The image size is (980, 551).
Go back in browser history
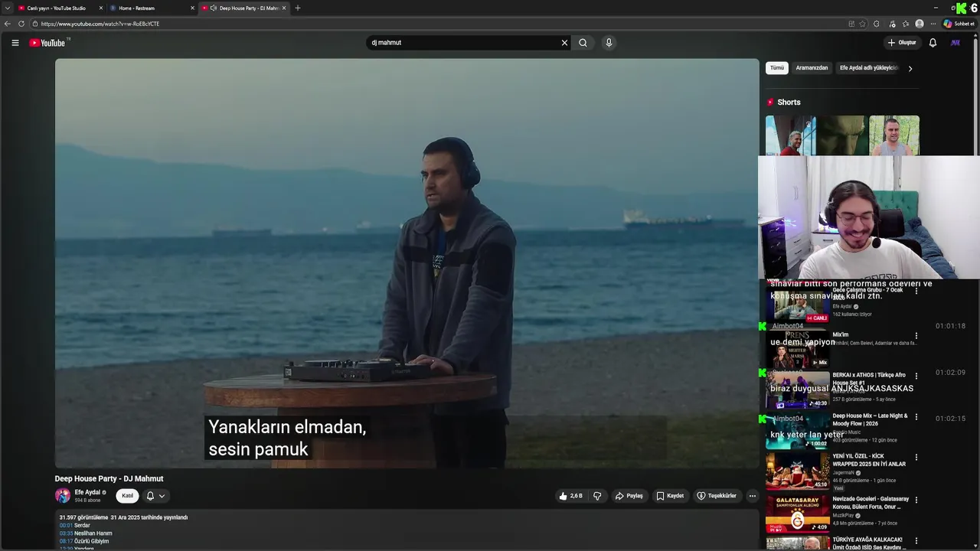click(8, 24)
